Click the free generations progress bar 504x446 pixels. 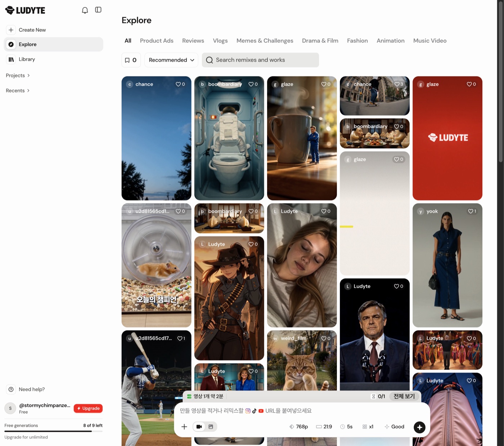click(x=53, y=431)
